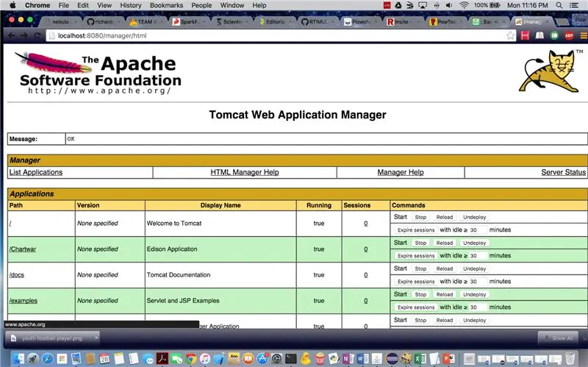The image size is (588, 367).
Task: Open the /examples path link
Action: pyautogui.click(x=24, y=301)
